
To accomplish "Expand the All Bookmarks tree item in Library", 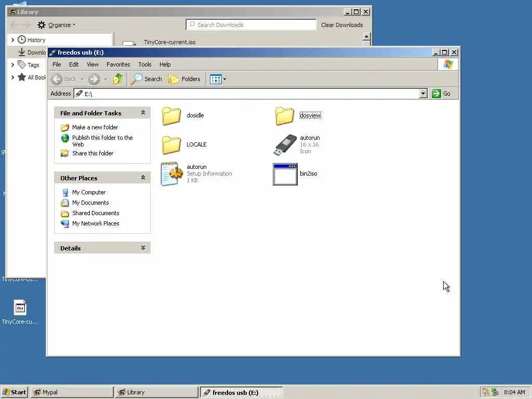I will coord(12,77).
